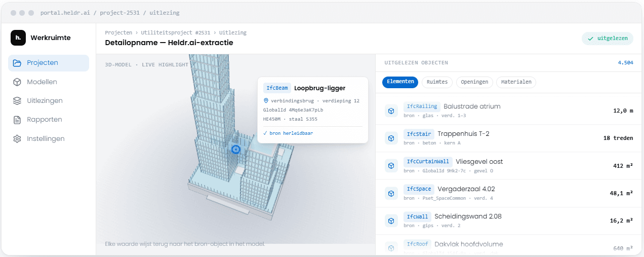Screen dimensions: 644x257
Task: Click the IfcSpace type tag
Action: (x=418, y=189)
